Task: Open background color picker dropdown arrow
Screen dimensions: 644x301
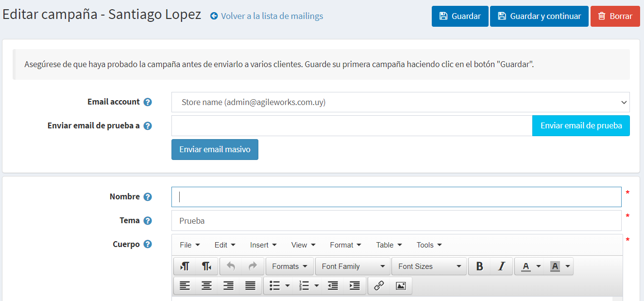Action: pos(568,266)
